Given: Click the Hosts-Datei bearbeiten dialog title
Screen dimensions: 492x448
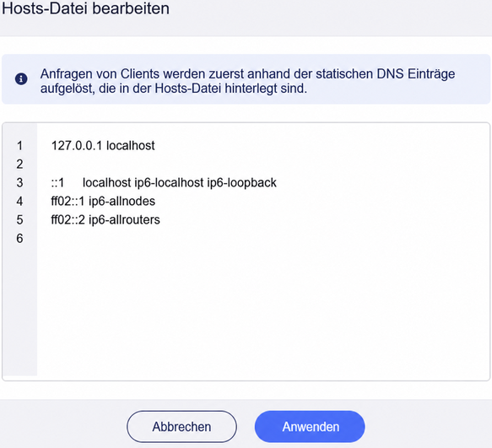Looking at the screenshot, I should coord(86,8).
